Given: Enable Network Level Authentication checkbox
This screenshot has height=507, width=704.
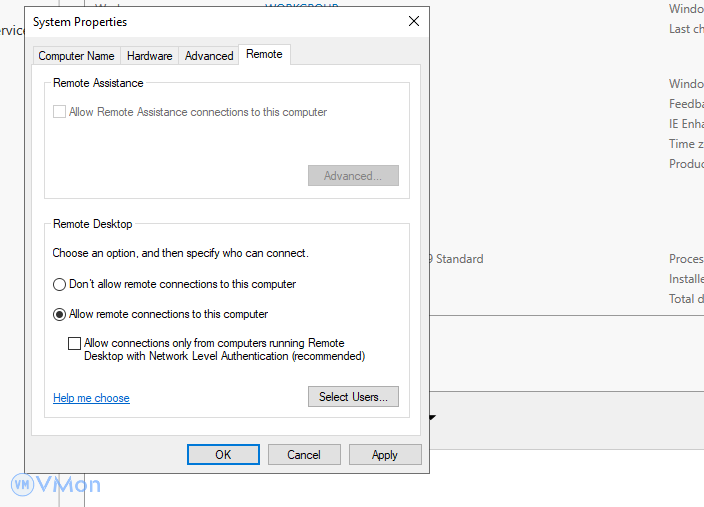Looking at the screenshot, I should click(x=74, y=343).
